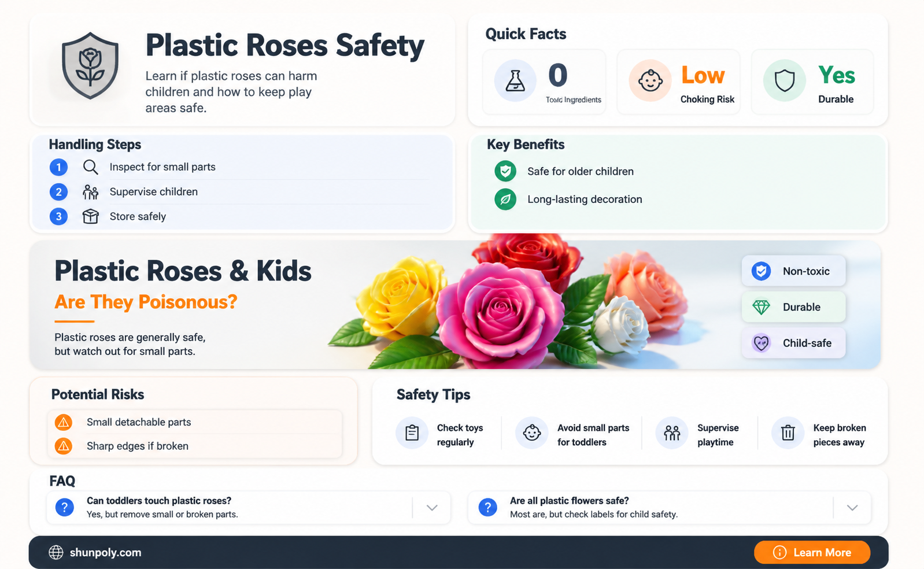Click the diamond icon on Durable badge
The height and width of the screenshot is (569, 924).
tap(761, 307)
